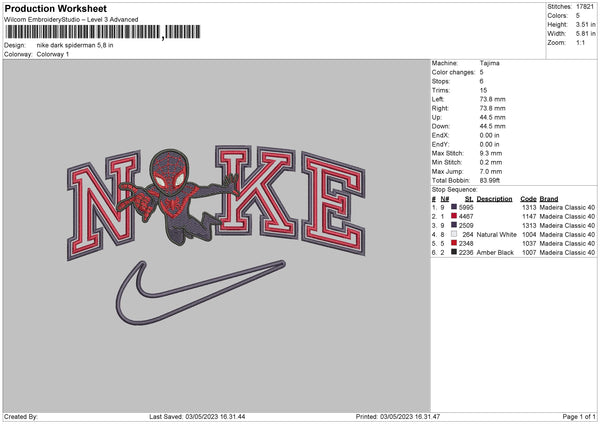This screenshot has height=424, width=600.
Task: Click the "73.8 mm" value in Left row
Action: pyautogui.click(x=492, y=99)
